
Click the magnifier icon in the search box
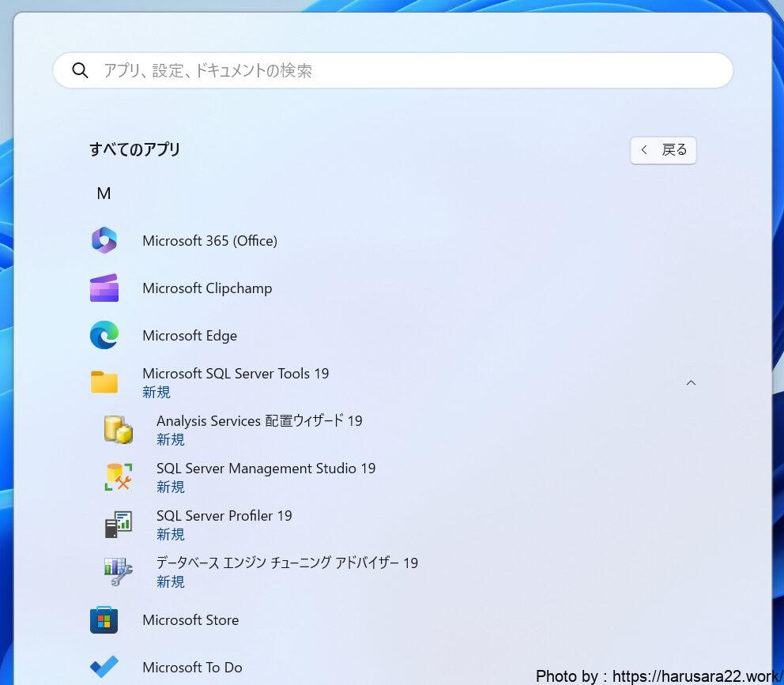80,71
